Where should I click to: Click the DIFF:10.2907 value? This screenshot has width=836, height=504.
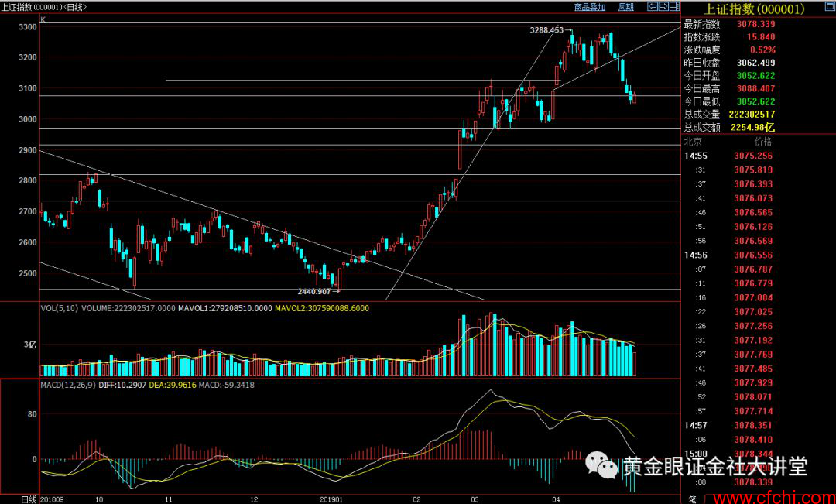[122, 385]
